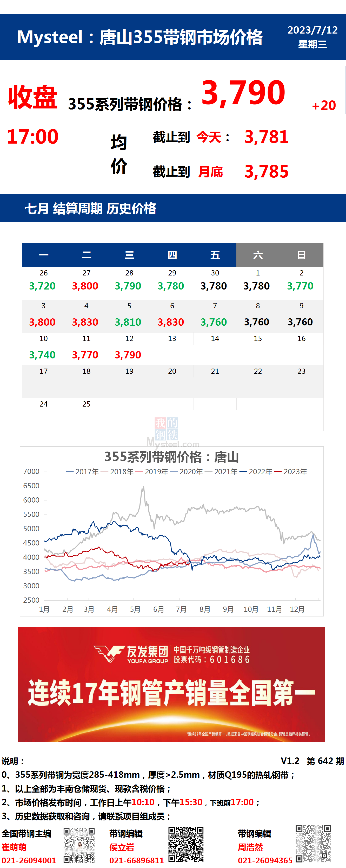Viewport: 346px width, 868px height.
Task: Select the 二 weekday column header
Action: tap(86, 255)
